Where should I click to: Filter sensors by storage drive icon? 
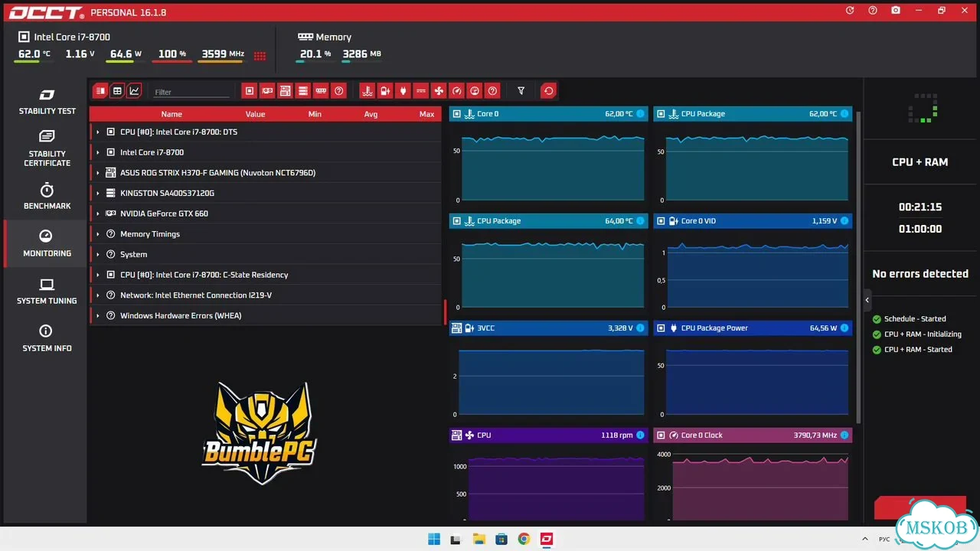click(303, 91)
